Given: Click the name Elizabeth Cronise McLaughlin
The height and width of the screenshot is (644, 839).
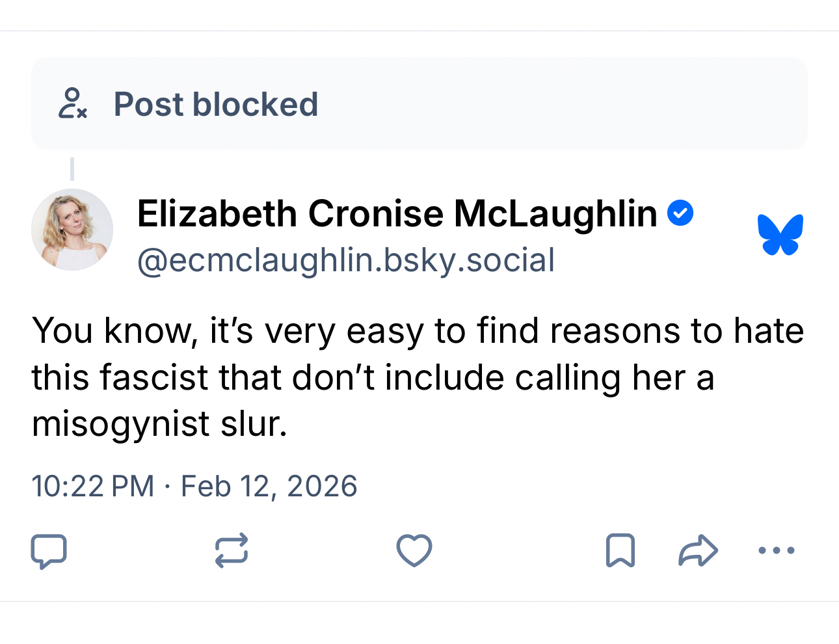Looking at the screenshot, I should pos(397,213).
